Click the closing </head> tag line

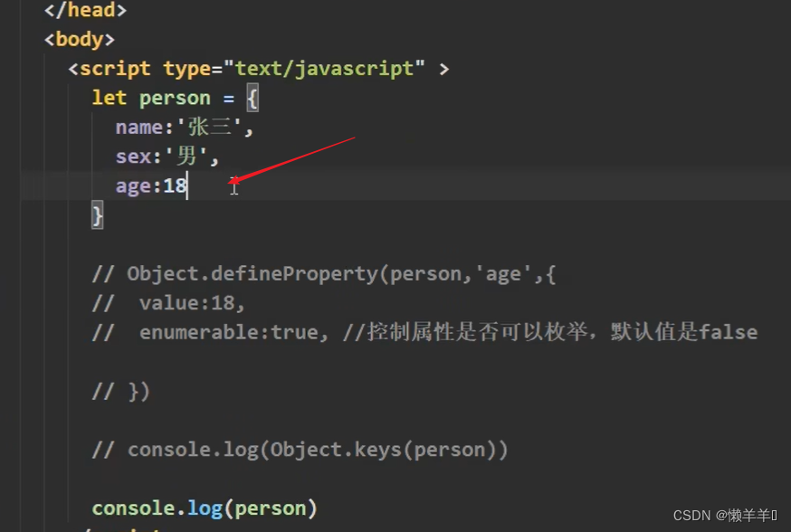point(85,10)
